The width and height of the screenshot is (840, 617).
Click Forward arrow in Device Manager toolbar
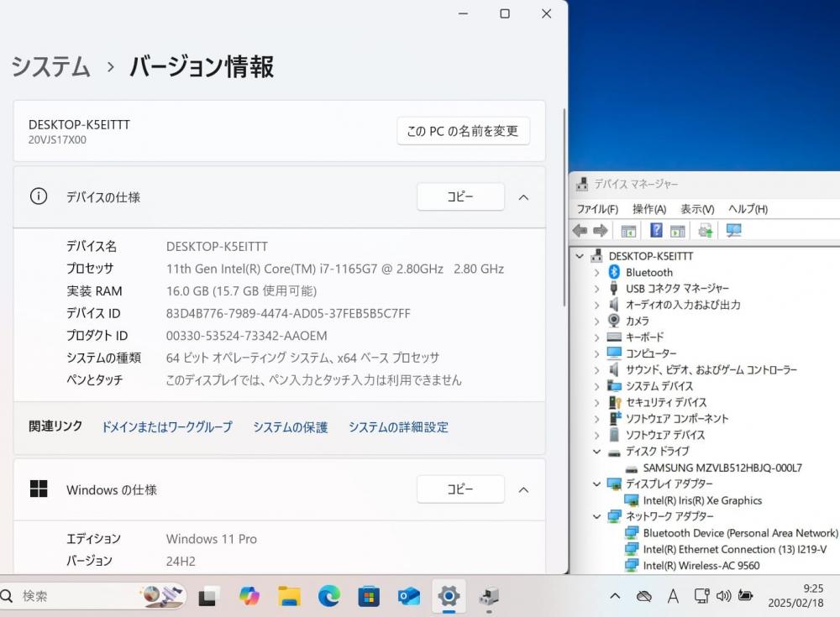click(x=601, y=231)
